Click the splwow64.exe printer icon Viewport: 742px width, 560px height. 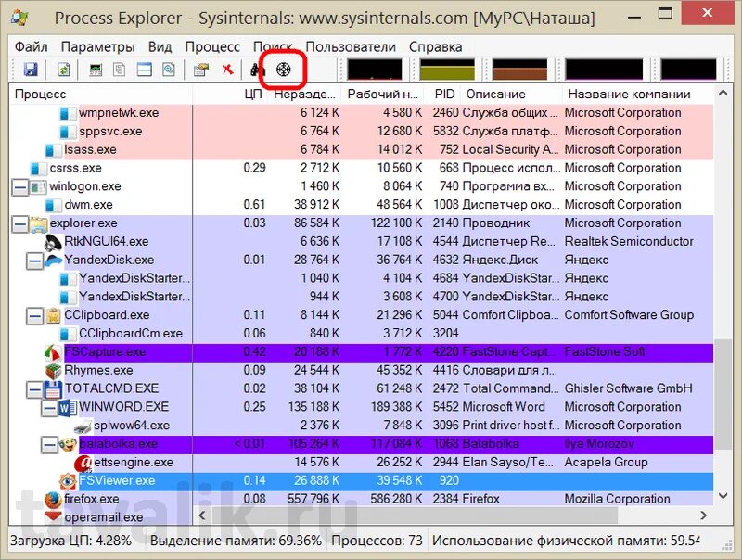[x=83, y=426]
